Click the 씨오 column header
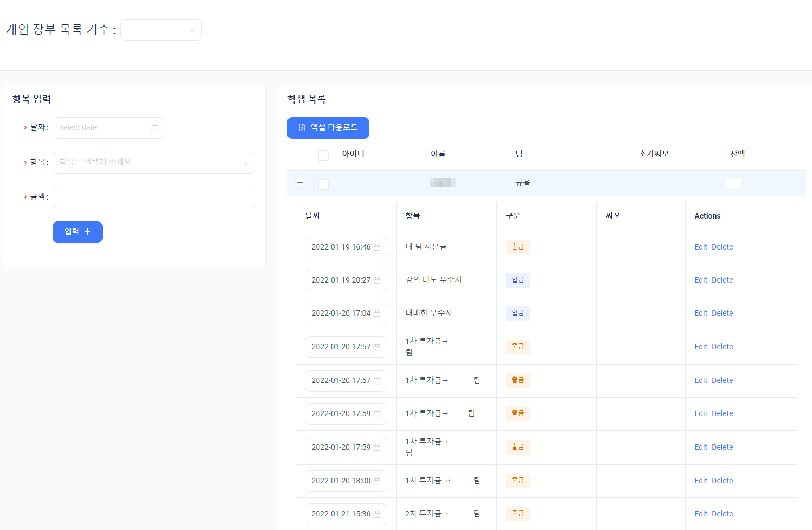This screenshot has width=812, height=530. click(x=613, y=216)
